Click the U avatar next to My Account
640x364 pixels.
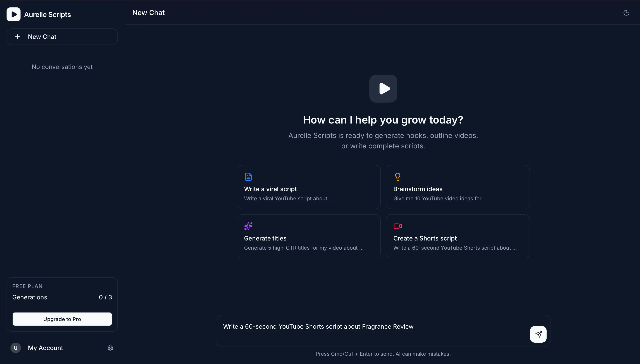[15, 348]
